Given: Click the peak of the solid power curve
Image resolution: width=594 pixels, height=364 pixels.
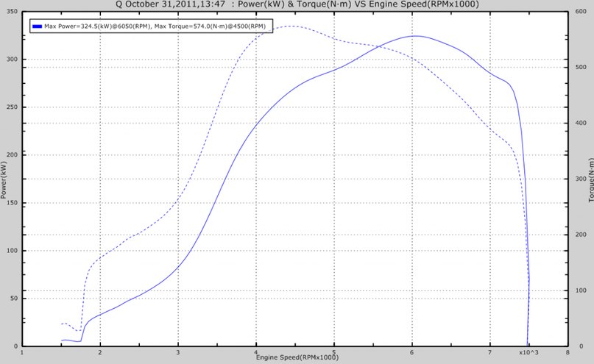Looking at the screenshot, I should click(414, 35).
